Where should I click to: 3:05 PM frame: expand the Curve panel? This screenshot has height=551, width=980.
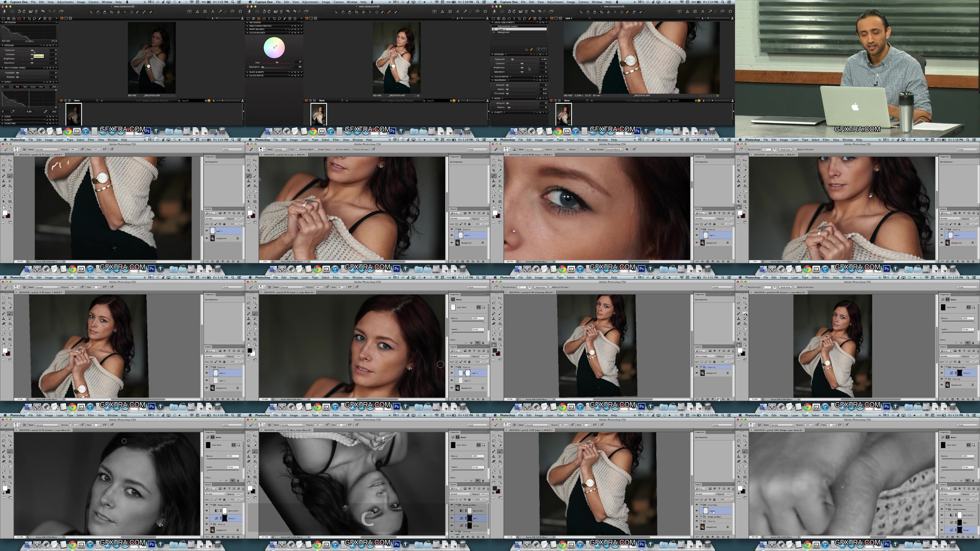point(2,116)
